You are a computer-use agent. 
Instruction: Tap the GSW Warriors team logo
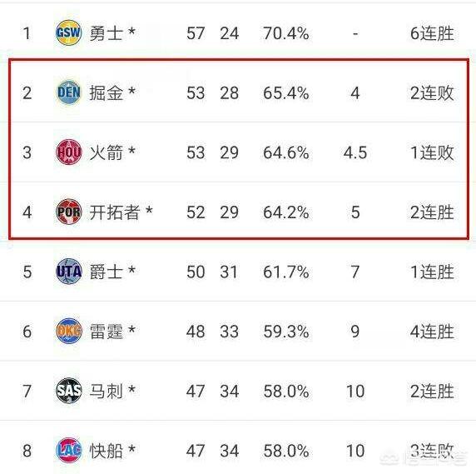click(69, 32)
